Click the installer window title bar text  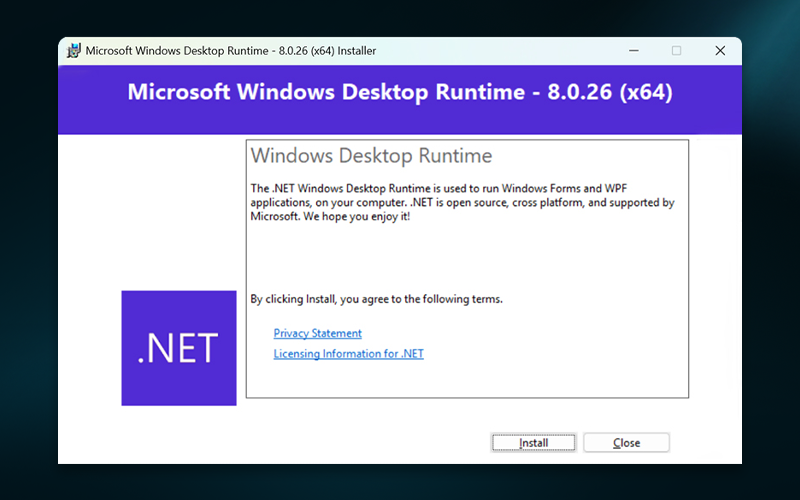point(230,51)
